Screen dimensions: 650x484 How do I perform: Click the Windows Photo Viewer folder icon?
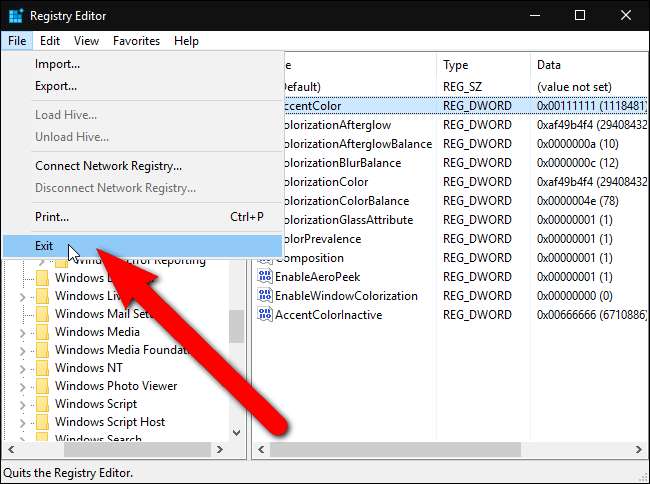coord(42,386)
